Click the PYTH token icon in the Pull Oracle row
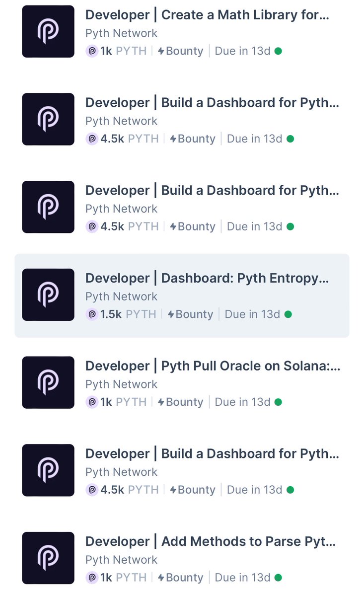 92,402
